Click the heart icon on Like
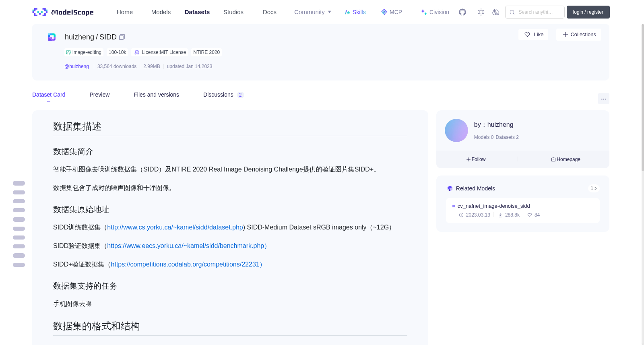The height and width of the screenshot is (345, 644). [527, 35]
